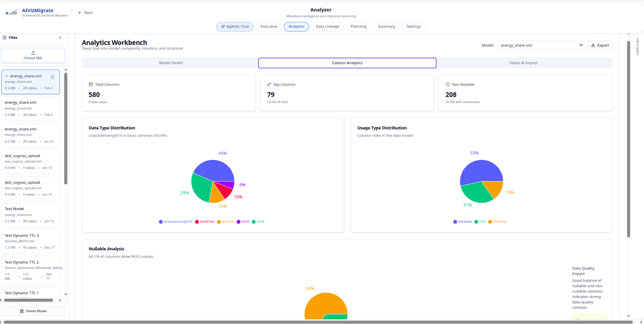
Task: Click the checkmark icon on energy_share.xml
Action: tap(7, 76)
